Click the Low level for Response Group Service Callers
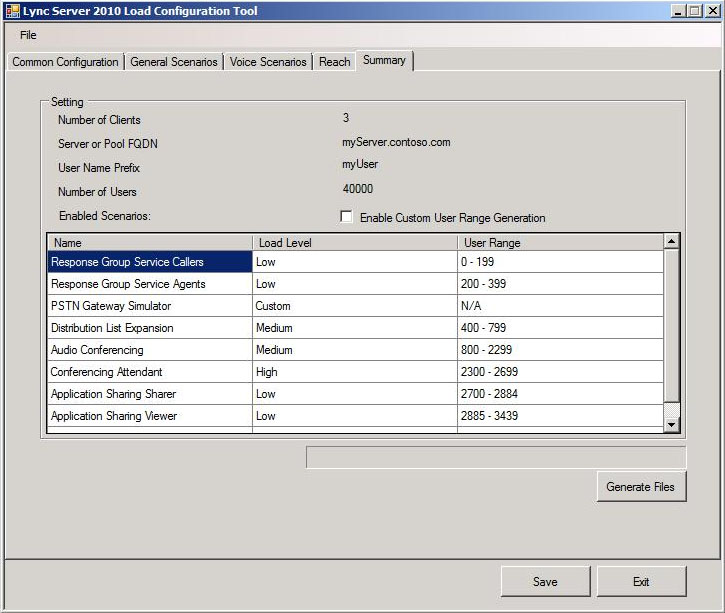 coord(355,262)
